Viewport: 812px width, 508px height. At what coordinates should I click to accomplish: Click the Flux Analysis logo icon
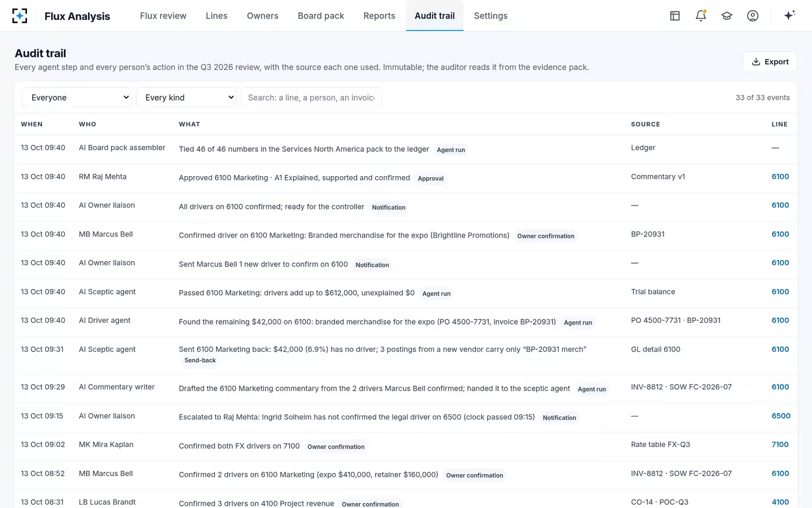pyautogui.click(x=20, y=16)
